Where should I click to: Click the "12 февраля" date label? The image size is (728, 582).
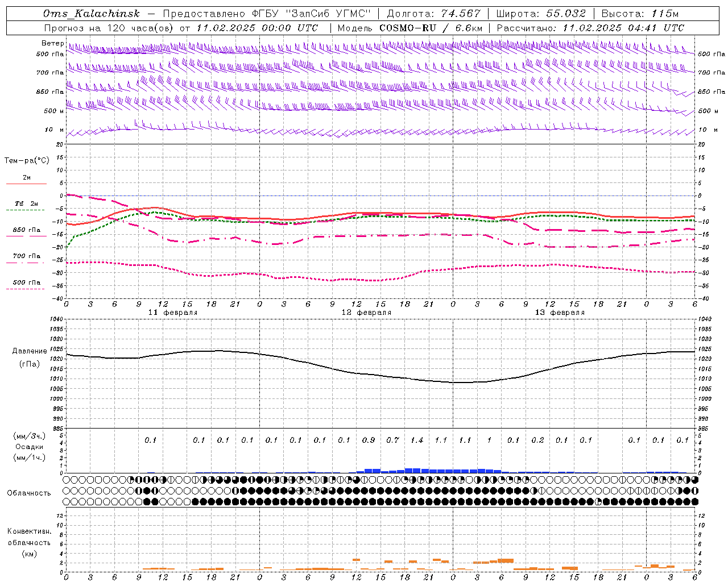366,313
